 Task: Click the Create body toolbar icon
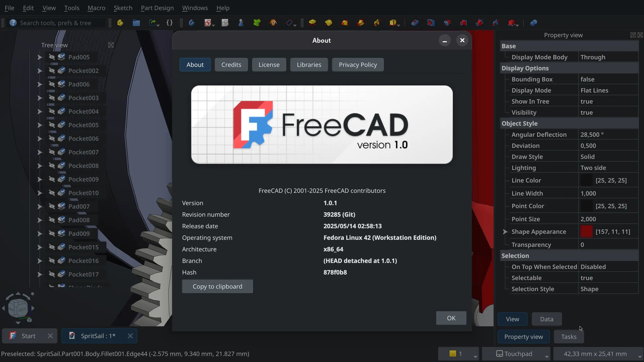(x=191, y=23)
